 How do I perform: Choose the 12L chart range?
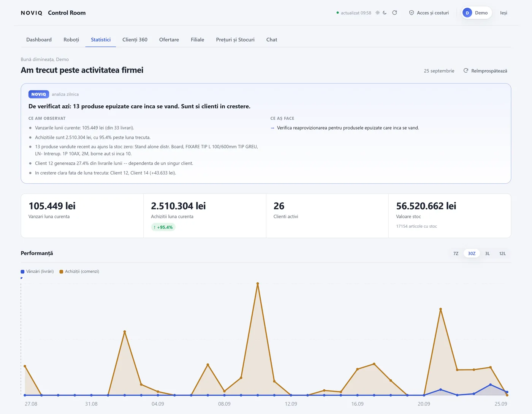click(x=502, y=254)
